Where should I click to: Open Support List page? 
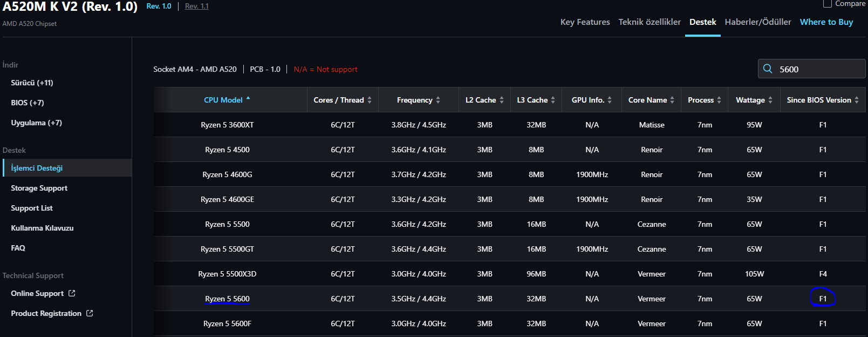coord(32,208)
